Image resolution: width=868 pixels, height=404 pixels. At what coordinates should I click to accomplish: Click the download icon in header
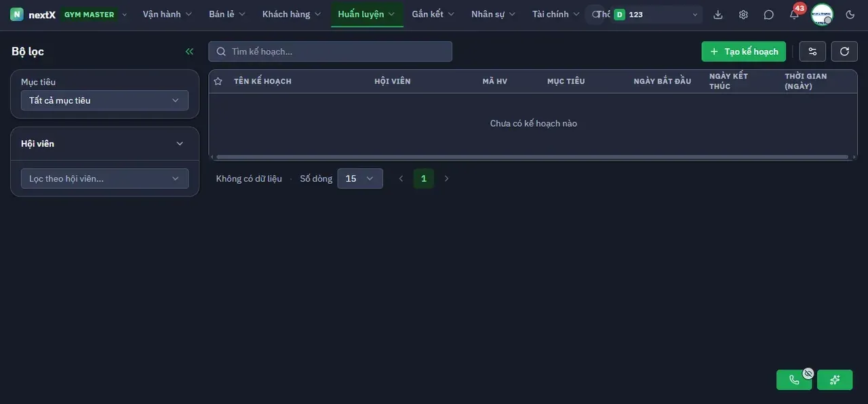point(718,14)
